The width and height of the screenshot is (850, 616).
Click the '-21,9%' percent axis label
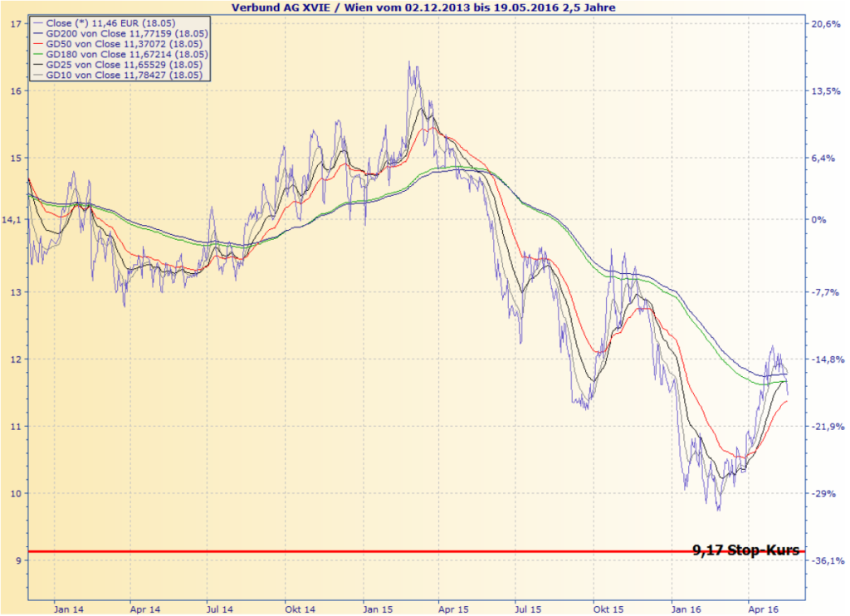coord(828,427)
